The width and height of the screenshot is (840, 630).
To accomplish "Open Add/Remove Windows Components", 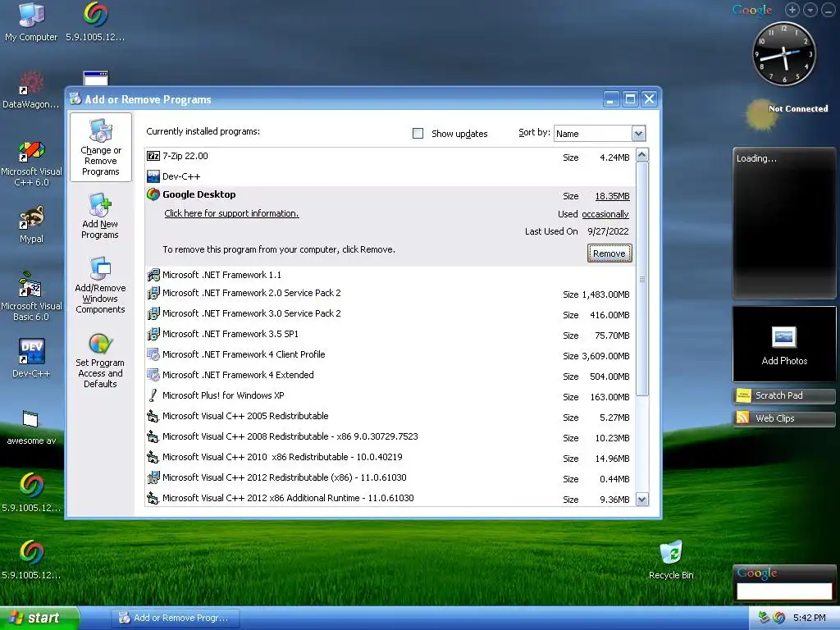I will [100, 285].
